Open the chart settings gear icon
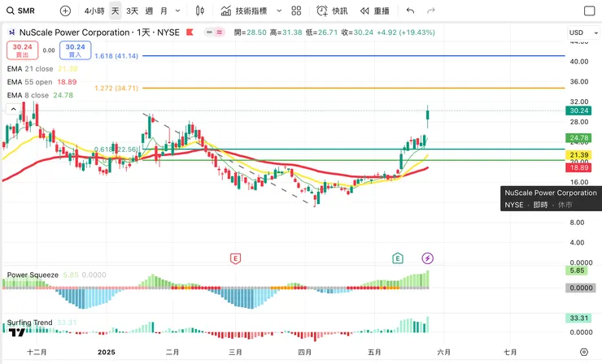Screen dimensions: 602x364 [583, 352]
